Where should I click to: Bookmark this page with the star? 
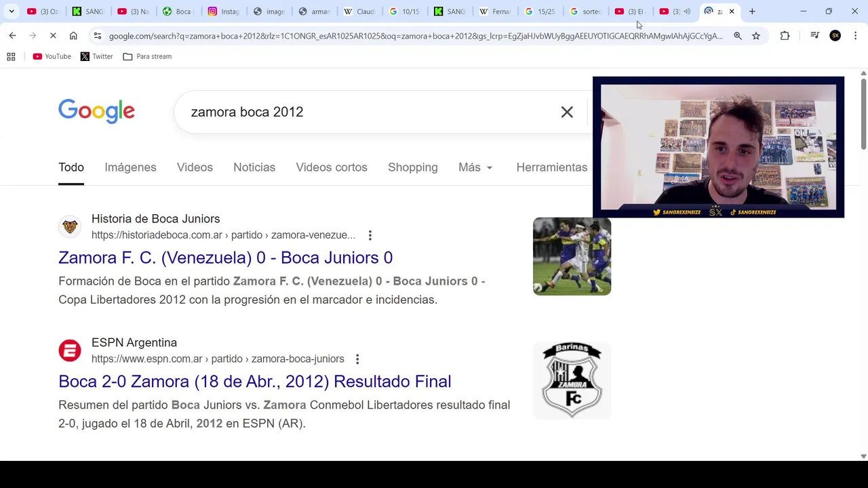[x=756, y=36]
